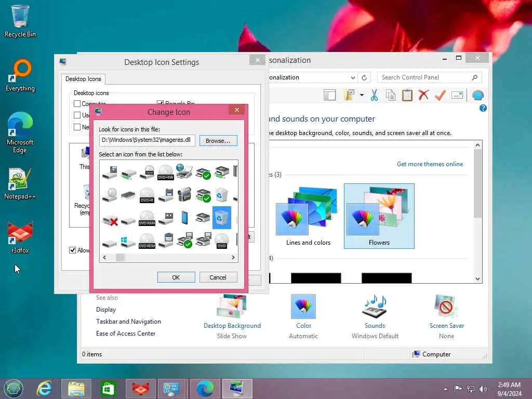
Task: Click the pane layout toolbar icon
Action: coord(329,96)
